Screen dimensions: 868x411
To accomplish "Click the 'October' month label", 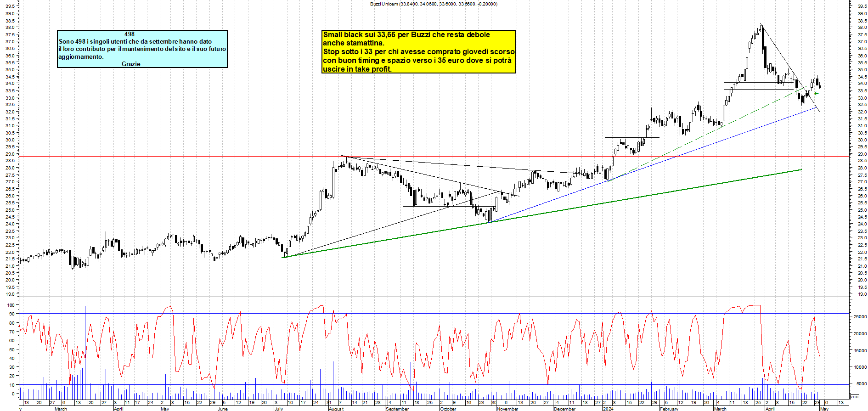I will [x=448, y=409].
